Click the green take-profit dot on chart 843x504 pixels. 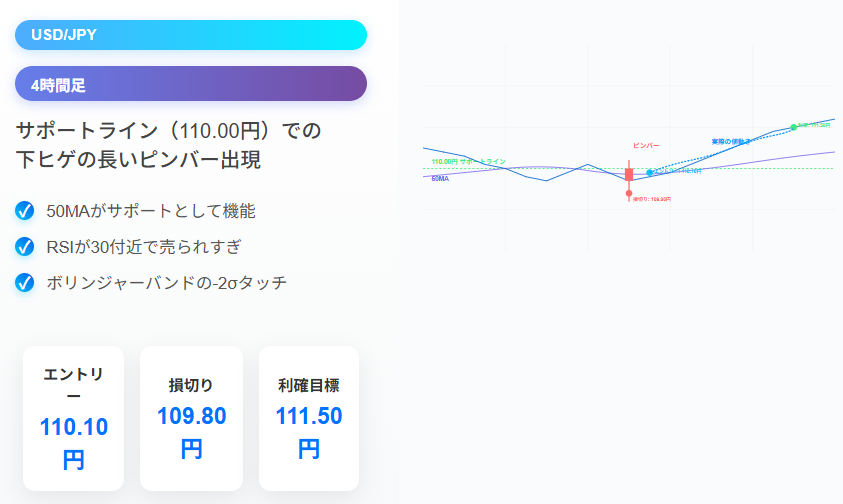[x=794, y=127]
